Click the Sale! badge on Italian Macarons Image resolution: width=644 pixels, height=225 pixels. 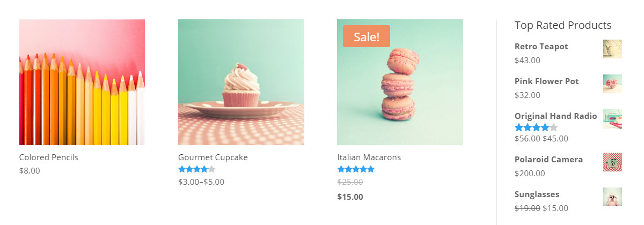pos(367,36)
